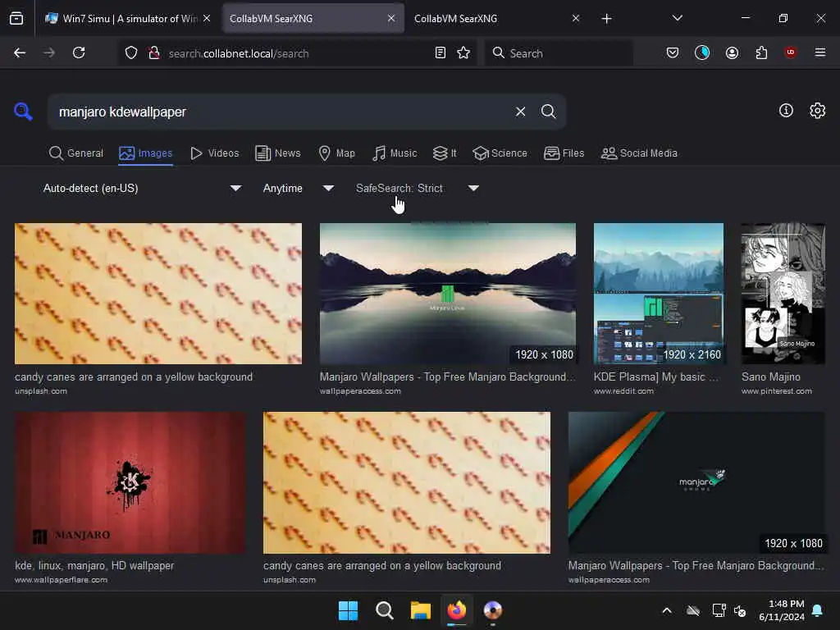
Task: Click the blue SearXNG logo icon
Action: pos(23,112)
